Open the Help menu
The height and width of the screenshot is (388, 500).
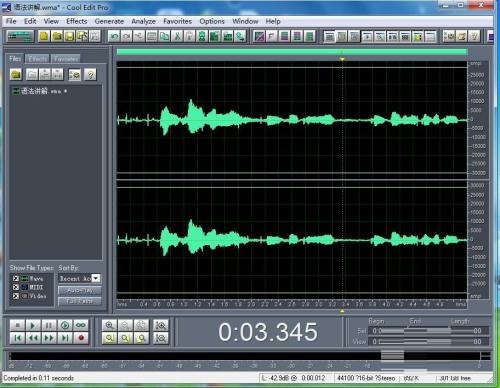pos(273,21)
